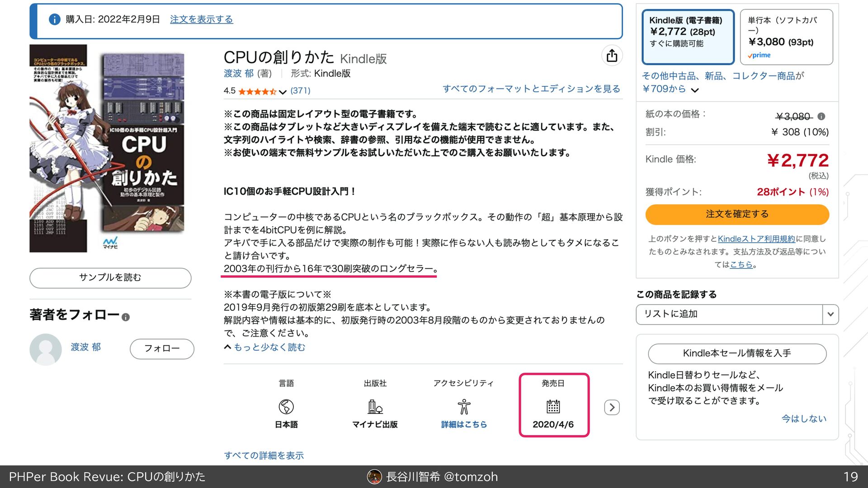The width and height of the screenshot is (868, 488).
Task: Select the 単行本 softcover format option
Action: [786, 37]
